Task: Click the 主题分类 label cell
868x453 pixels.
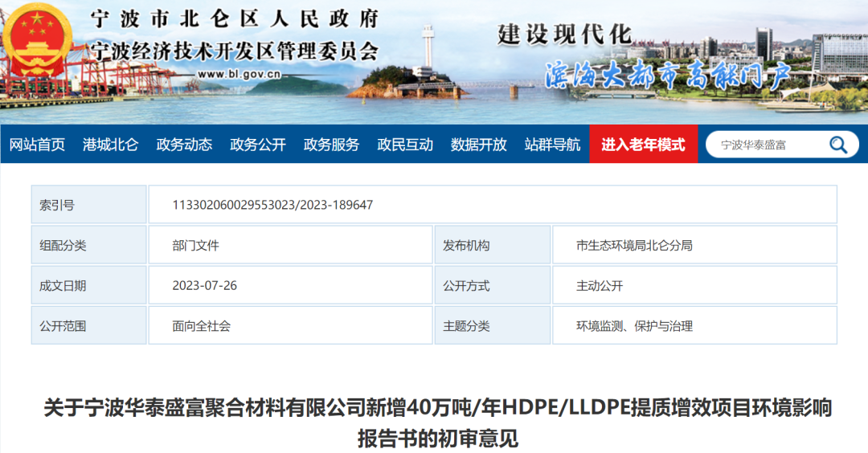Action: [492, 326]
